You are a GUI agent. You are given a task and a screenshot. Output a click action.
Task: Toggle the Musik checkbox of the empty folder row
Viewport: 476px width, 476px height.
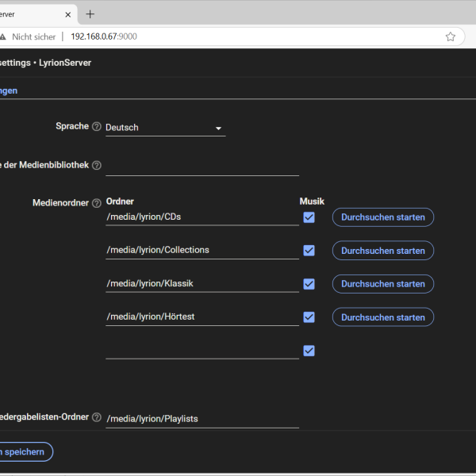click(309, 351)
